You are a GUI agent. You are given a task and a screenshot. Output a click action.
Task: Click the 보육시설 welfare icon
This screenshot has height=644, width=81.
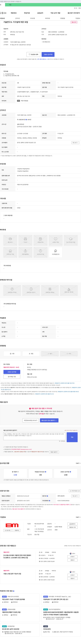click(40, 252)
